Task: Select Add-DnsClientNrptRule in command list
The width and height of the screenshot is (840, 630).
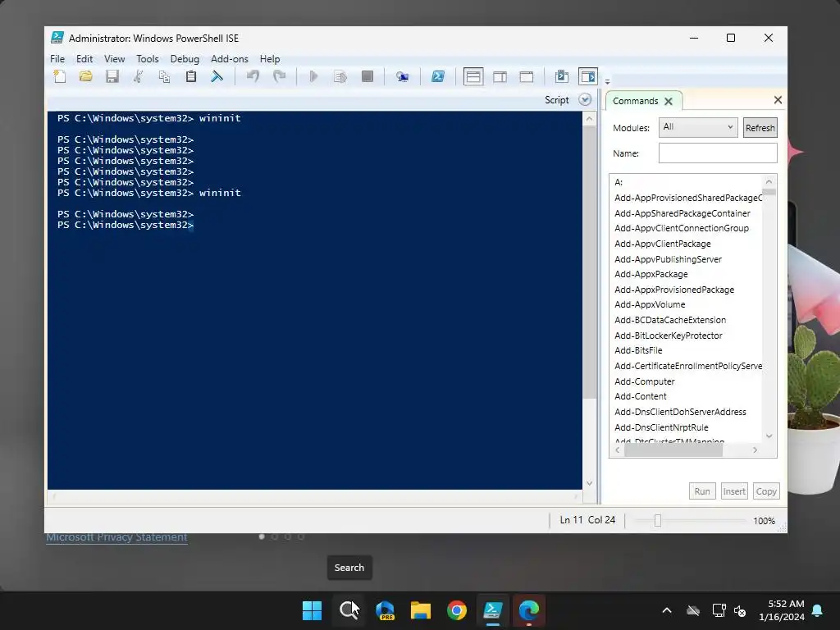Action: click(x=661, y=427)
